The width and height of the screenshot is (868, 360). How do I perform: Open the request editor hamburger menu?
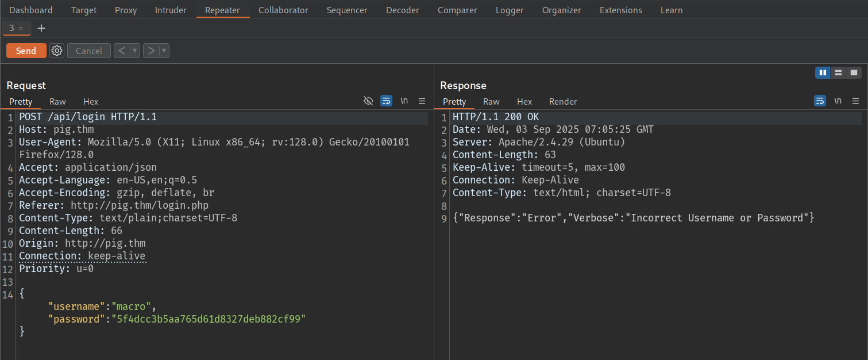[422, 101]
